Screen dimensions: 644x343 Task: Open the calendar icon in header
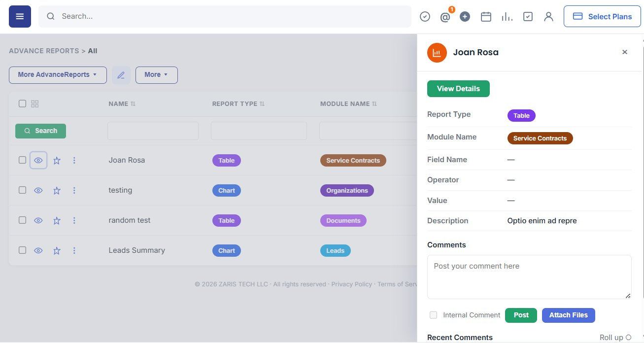(x=486, y=17)
